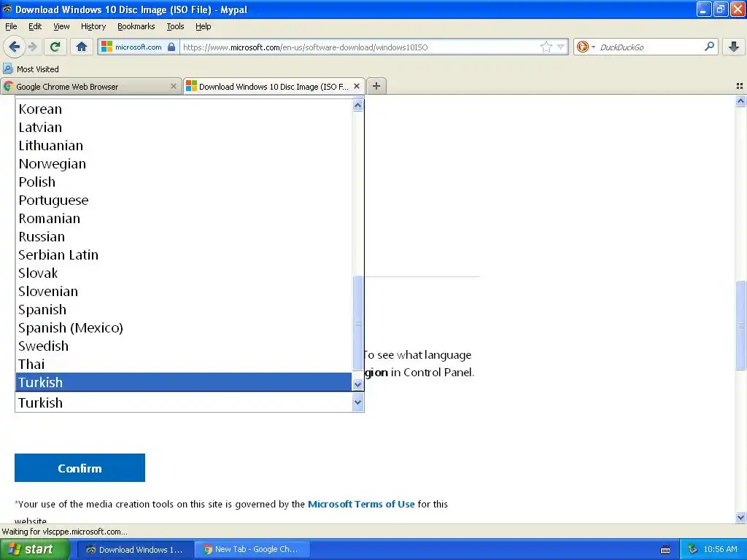This screenshot has height=560, width=747.
Task: Close the Download Windows 10 Disc Image tab
Action: click(356, 86)
